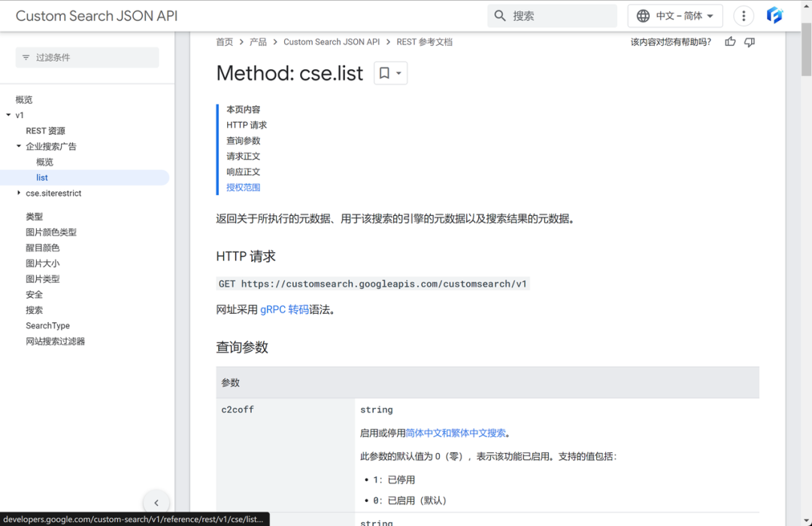Click the filter icon in sidebar
Viewport: 812px width, 526px height.
coord(26,57)
